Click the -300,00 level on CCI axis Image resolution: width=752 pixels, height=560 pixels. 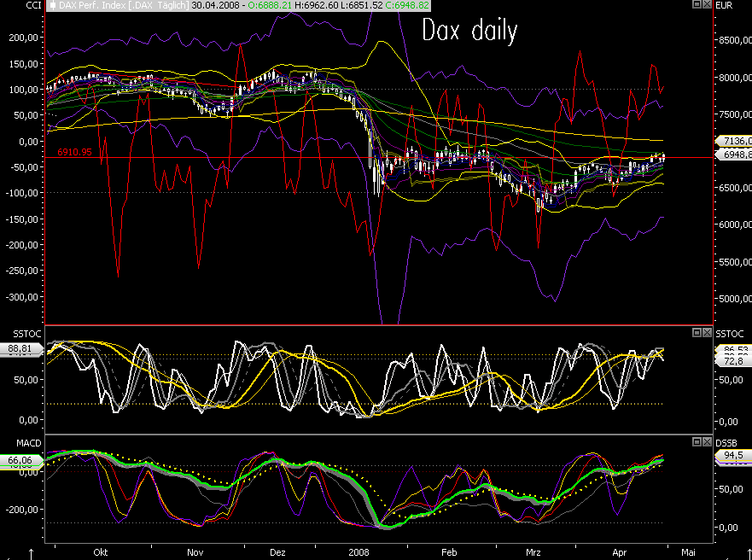22,297
